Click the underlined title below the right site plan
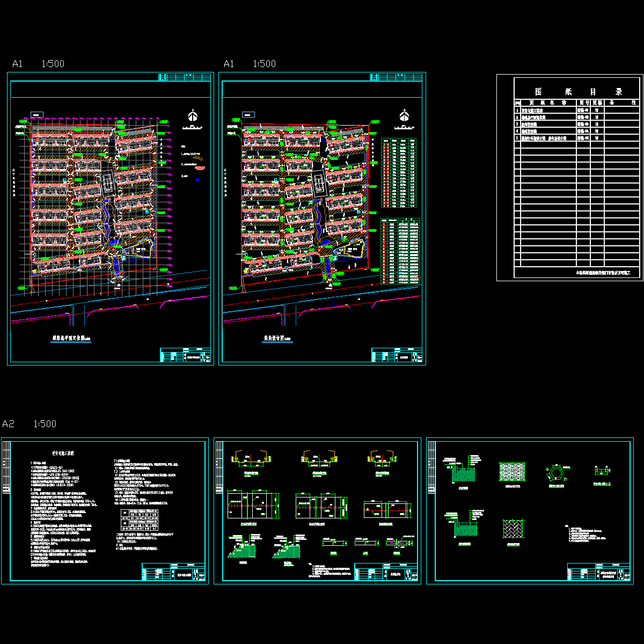Viewport: 644px width, 644px height. pos(277,339)
